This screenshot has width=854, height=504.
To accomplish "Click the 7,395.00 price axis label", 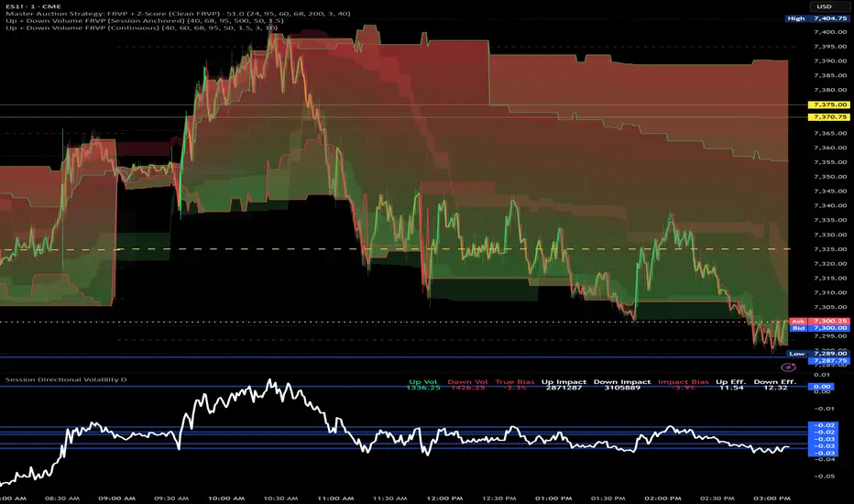I will click(830, 47).
